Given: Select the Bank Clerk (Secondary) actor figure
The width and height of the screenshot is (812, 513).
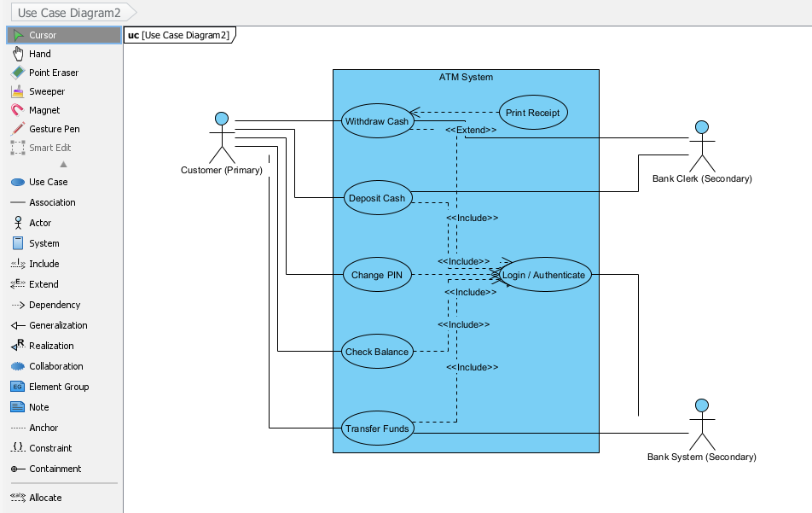Looking at the screenshot, I should click(x=702, y=146).
